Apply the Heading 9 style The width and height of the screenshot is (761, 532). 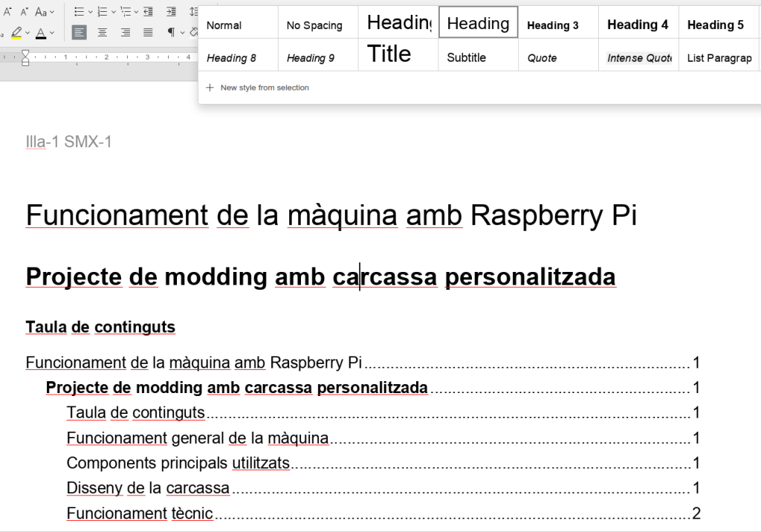point(318,55)
